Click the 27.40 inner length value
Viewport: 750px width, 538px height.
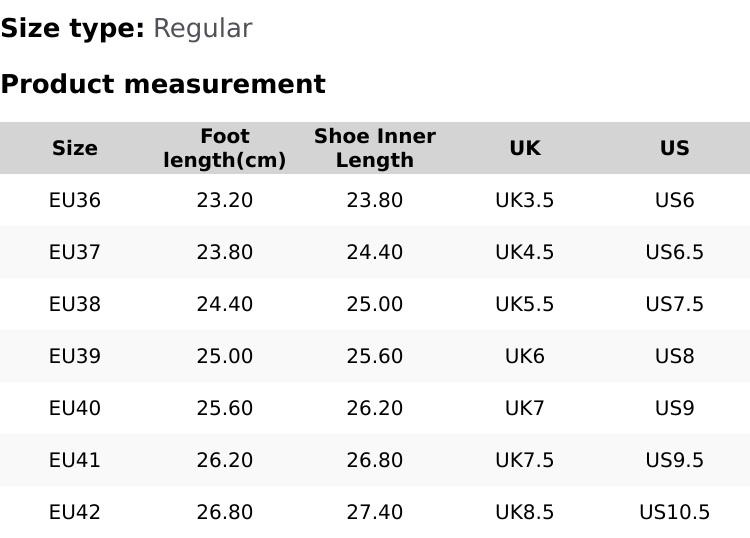375,512
